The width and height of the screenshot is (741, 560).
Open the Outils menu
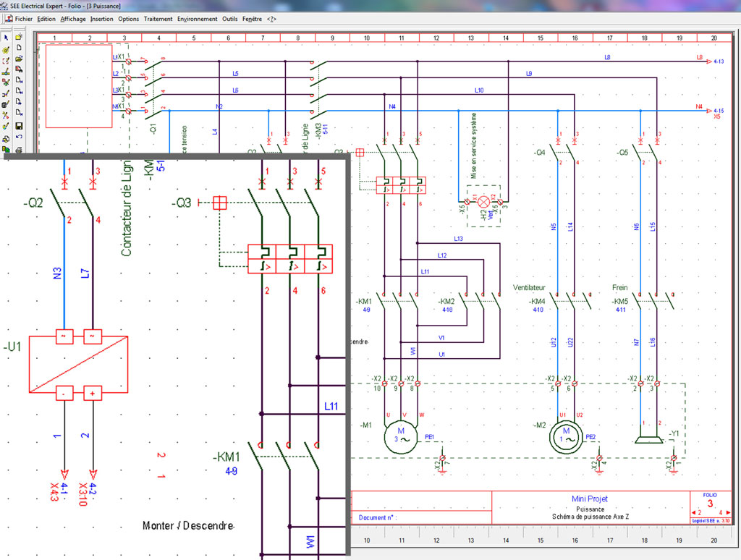click(x=229, y=19)
